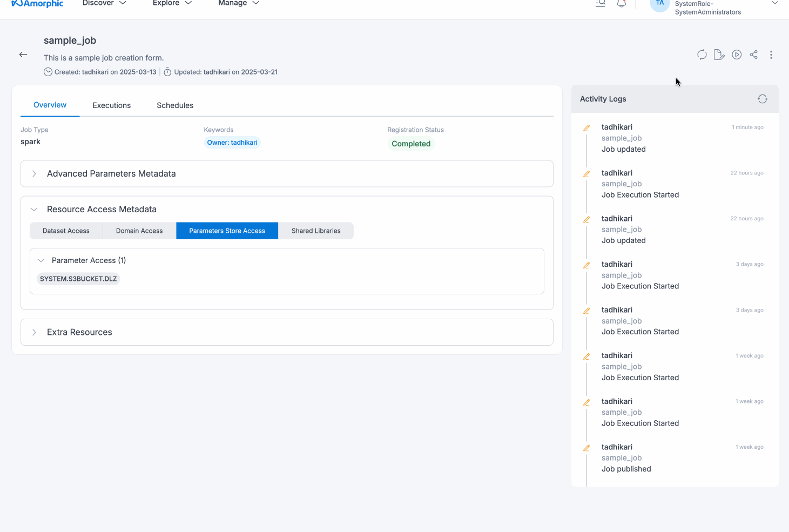Click the TA user avatar
This screenshot has height=532, width=789.
pyautogui.click(x=659, y=4)
